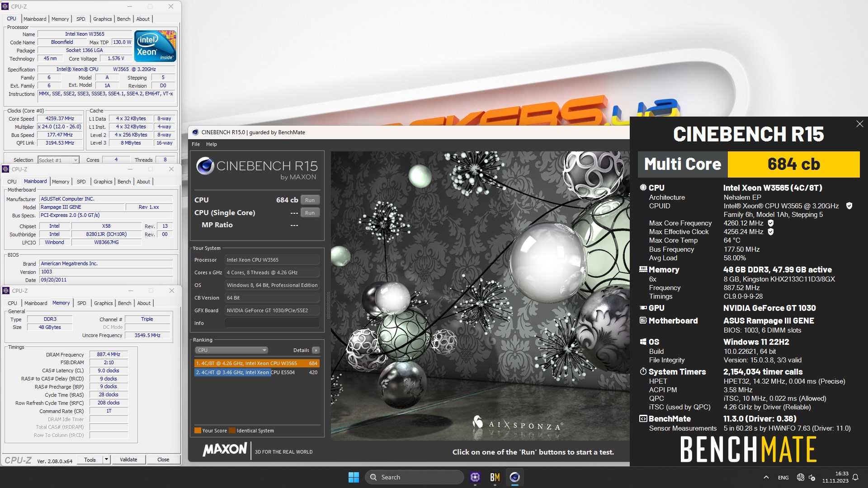
Task: Click the Uncore Frequency value 3549.5 MHz
Action: 147,335
